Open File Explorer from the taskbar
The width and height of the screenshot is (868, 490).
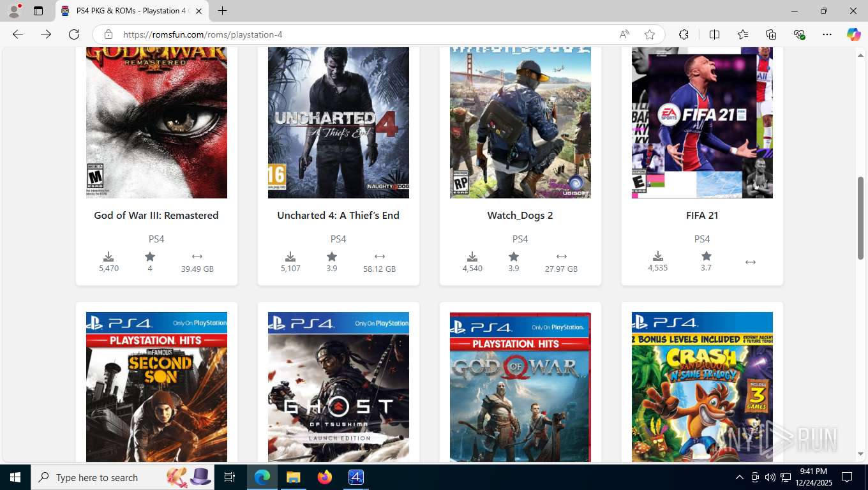point(293,477)
